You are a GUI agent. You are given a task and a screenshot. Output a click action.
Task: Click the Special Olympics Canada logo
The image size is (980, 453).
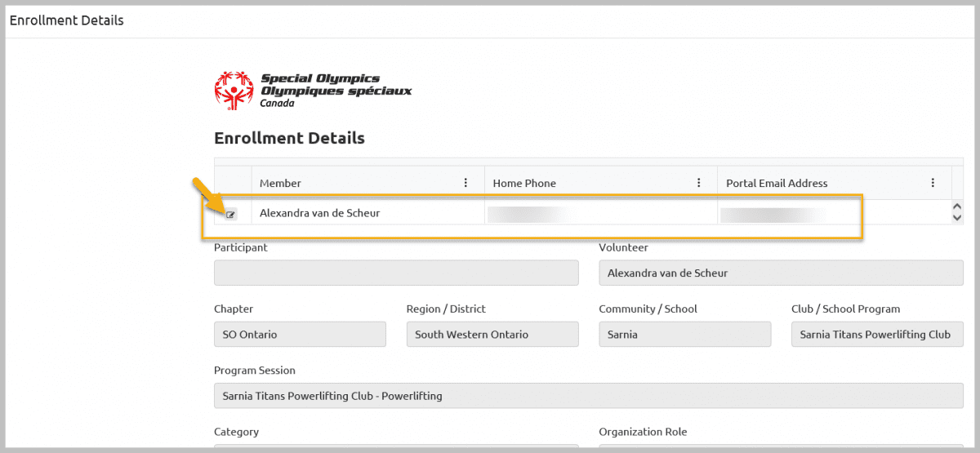pyautogui.click(x=313, y=90)
